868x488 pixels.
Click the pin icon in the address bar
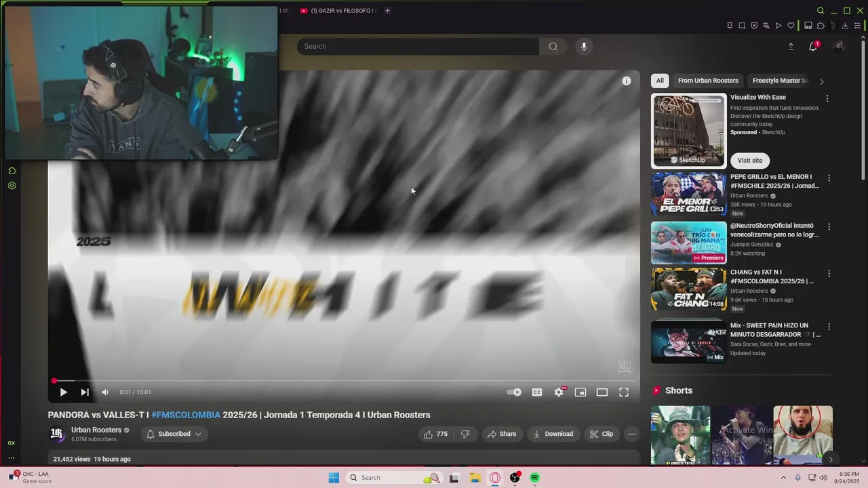pos(730,26)
